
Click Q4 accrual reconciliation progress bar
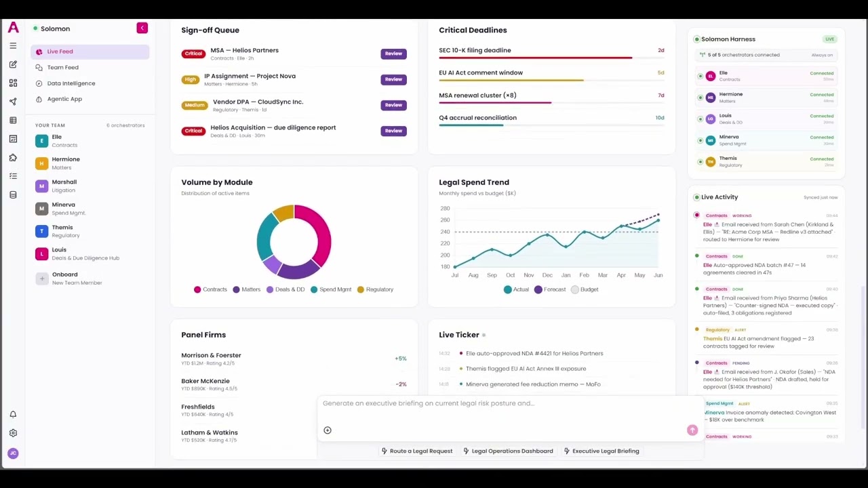[551, 125]
